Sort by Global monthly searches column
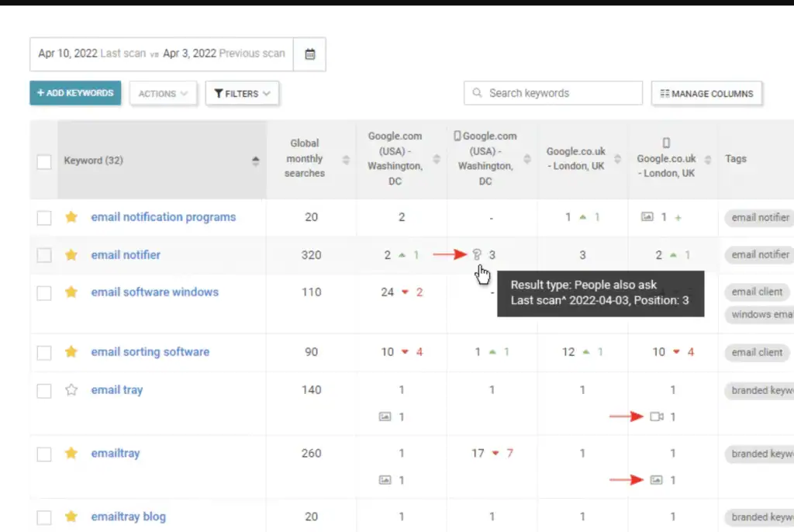The height and width of the screenshot is (532, 794). click(x=346, y=160)
